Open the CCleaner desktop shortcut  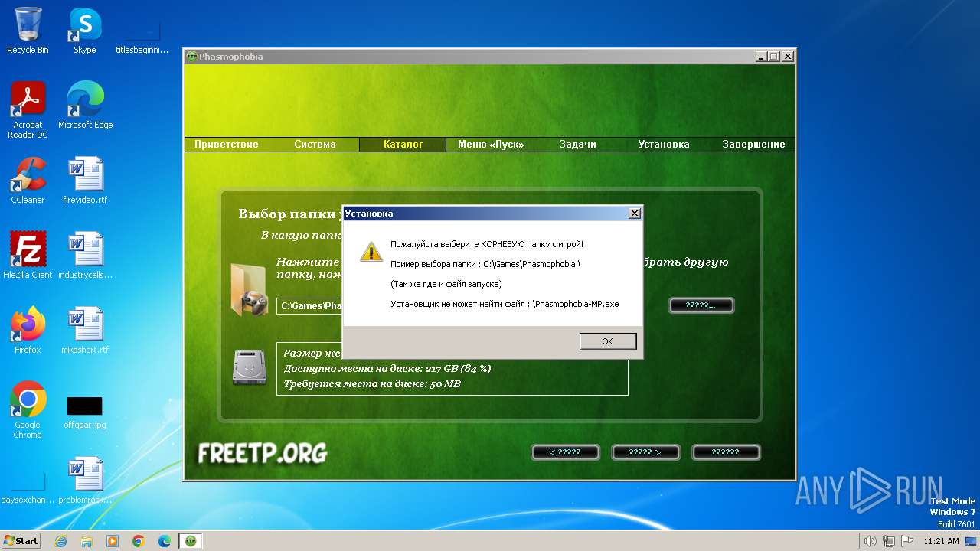coord(28,181)
